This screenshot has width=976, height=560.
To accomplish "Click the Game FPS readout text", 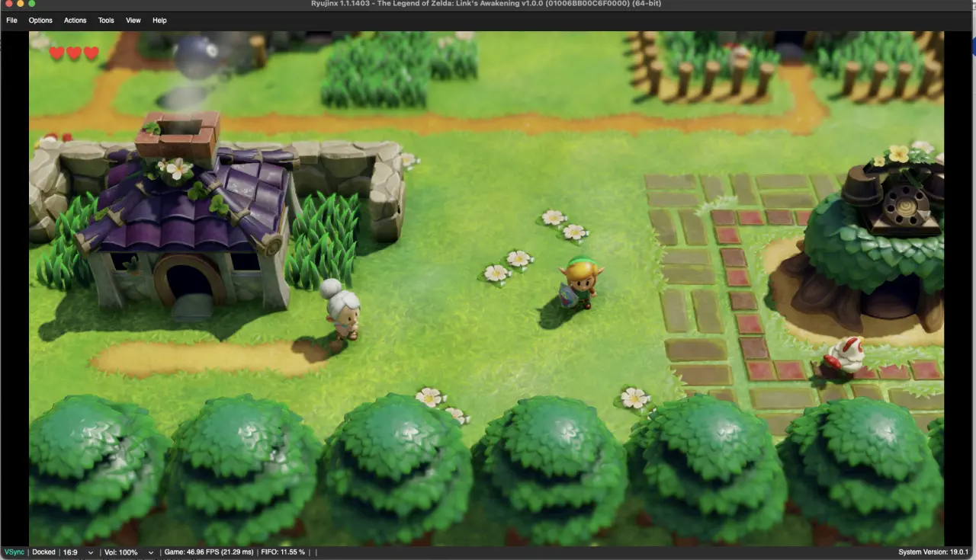I will [x=209, y=552].
